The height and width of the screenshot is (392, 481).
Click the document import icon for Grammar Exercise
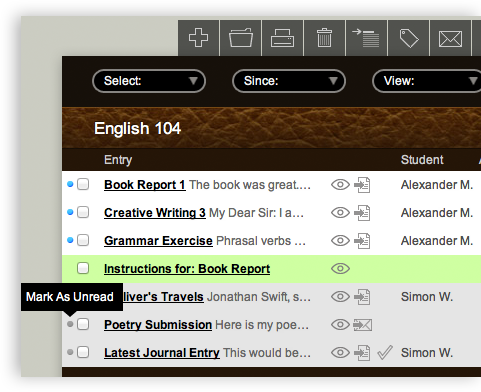[362, 241]
